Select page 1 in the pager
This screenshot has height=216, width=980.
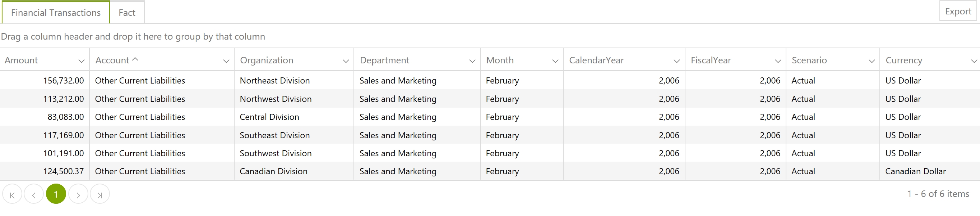tap(56, 194)
